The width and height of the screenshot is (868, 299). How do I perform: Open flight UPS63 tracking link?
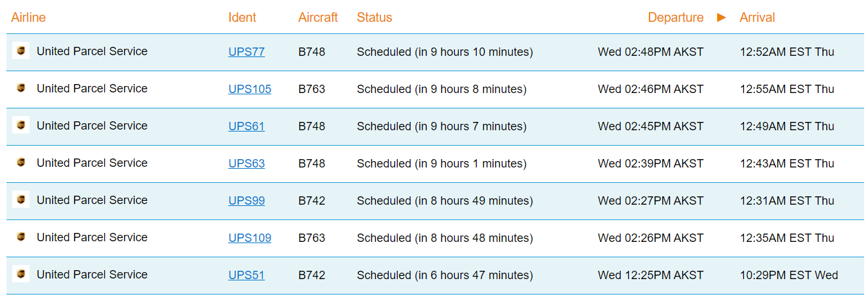(247, 164)
